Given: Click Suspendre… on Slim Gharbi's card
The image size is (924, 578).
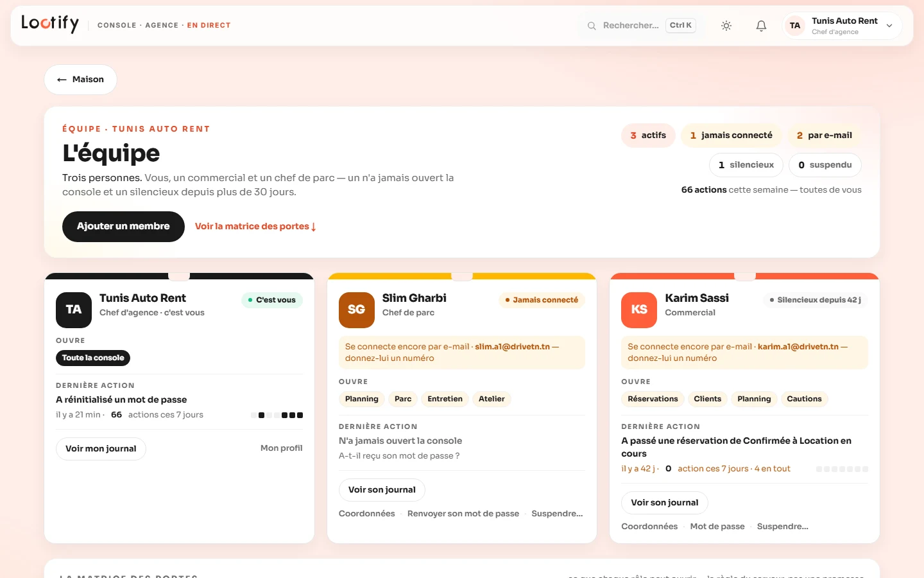Looking at the screenshot, I should [557, 514].
